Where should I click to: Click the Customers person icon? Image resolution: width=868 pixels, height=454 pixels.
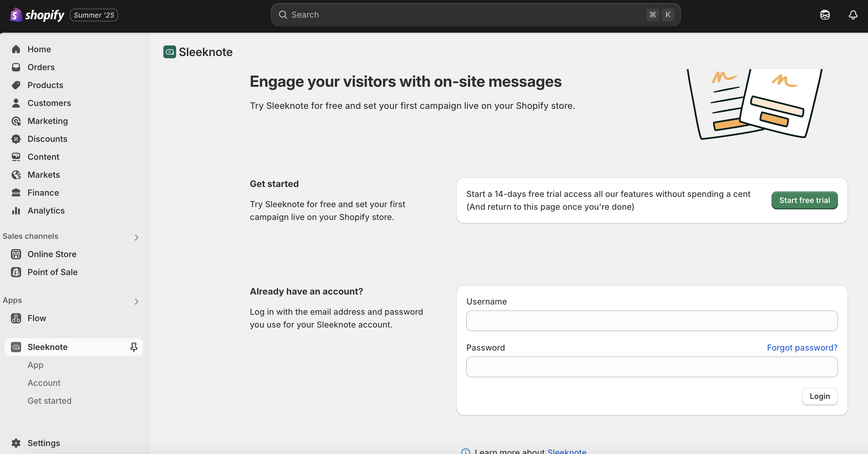coord(16,103)
